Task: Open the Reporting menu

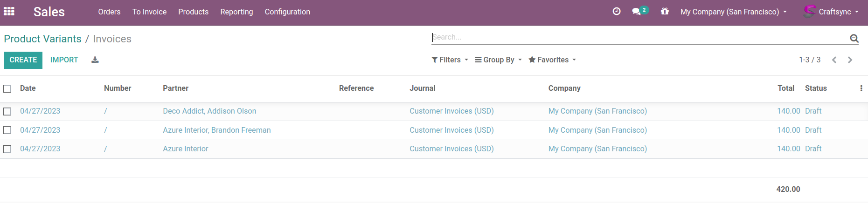Action: point(236,12)
